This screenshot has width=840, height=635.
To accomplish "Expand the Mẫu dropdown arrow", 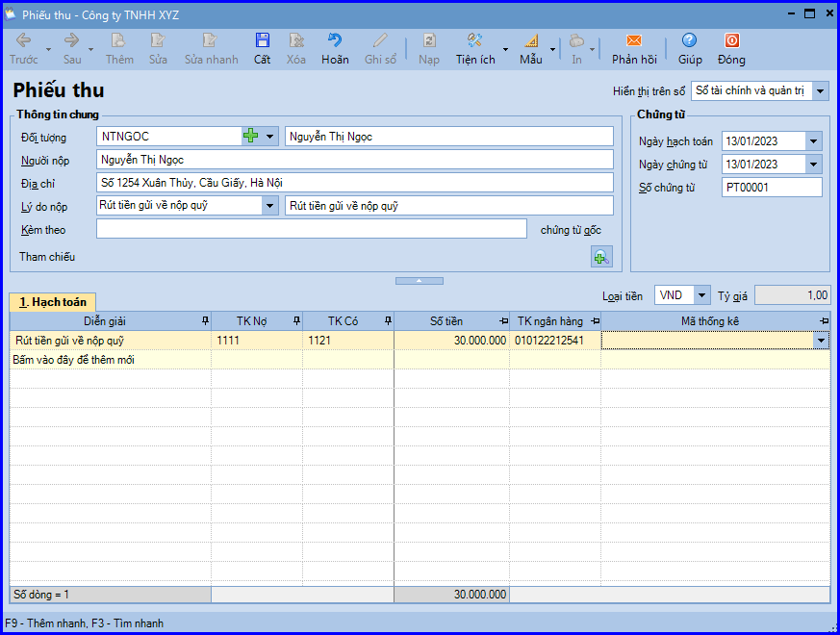I will click(x=552, y=49).
